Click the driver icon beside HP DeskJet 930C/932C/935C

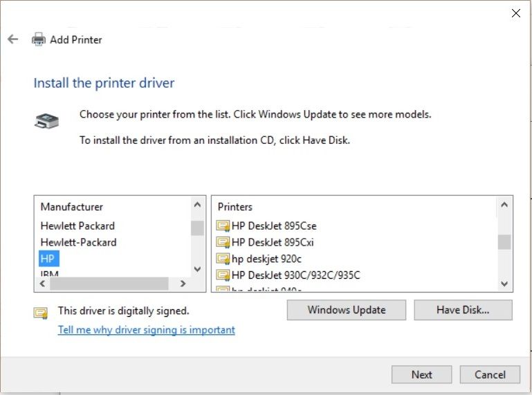[223, 275]
